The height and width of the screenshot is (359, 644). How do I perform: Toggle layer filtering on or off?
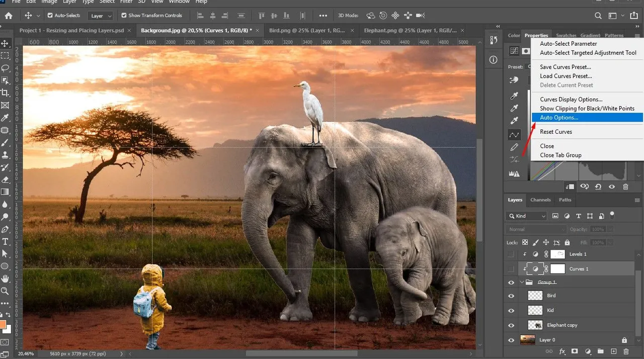point(612,215)
